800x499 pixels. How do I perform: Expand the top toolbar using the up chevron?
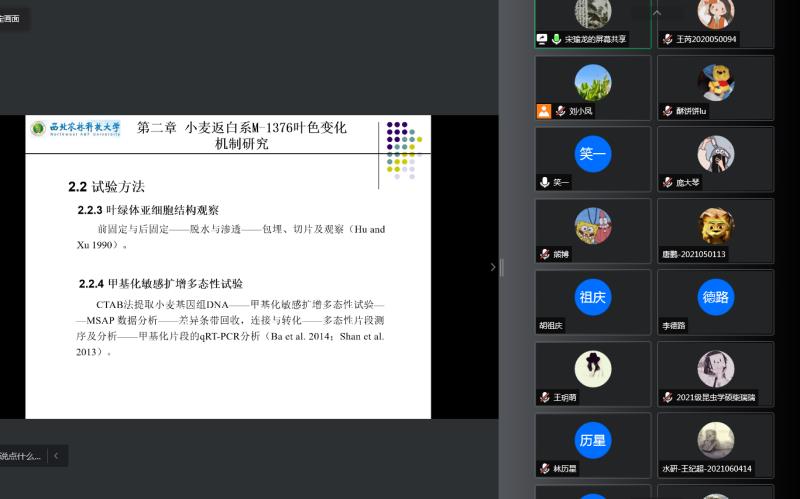point(657,12)
